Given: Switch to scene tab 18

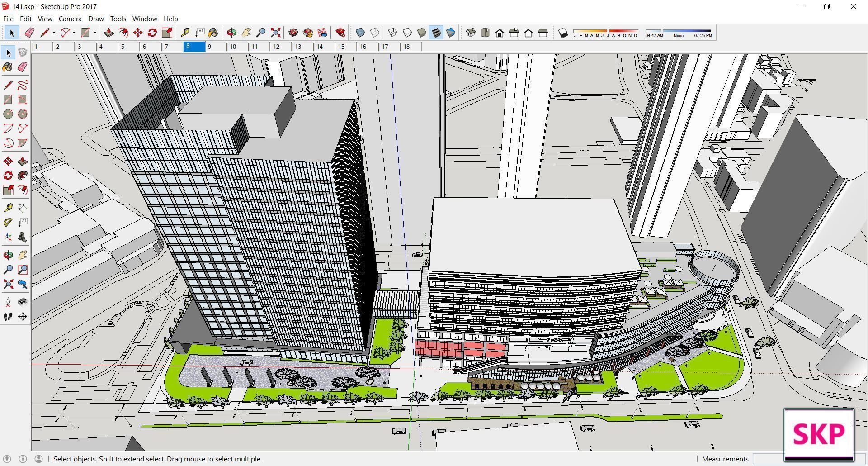Looking at the screenshot, I should 411,47.
